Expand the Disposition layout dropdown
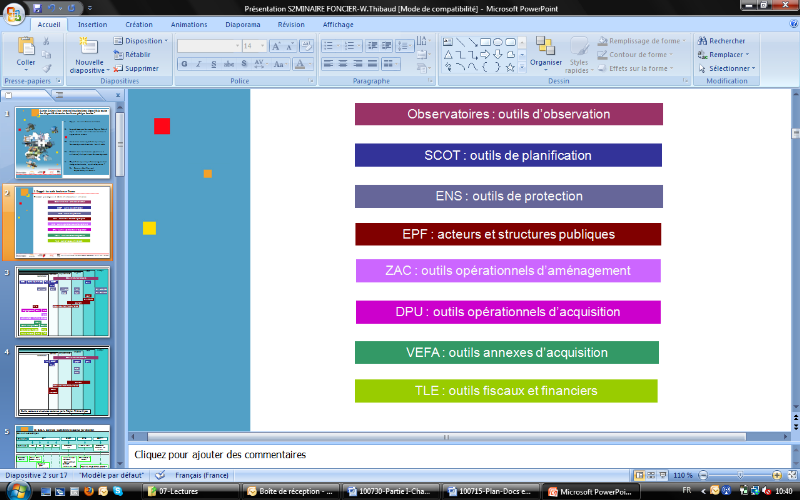Image resolution: width=800 pixels, height=500 pixels. click(140, 41)
